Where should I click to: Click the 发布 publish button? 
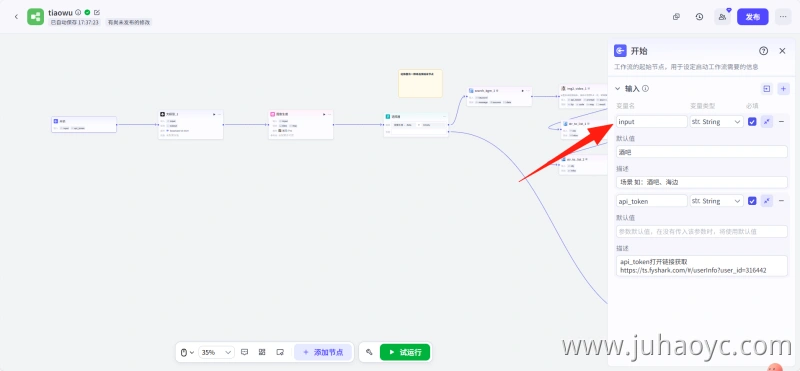tap(753, 17)
